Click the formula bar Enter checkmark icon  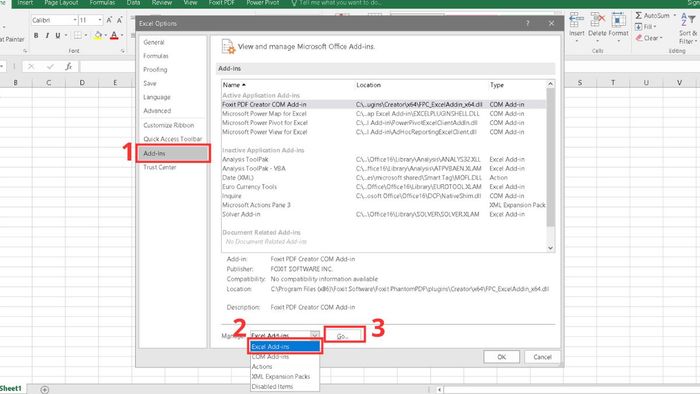click(50, 66)
